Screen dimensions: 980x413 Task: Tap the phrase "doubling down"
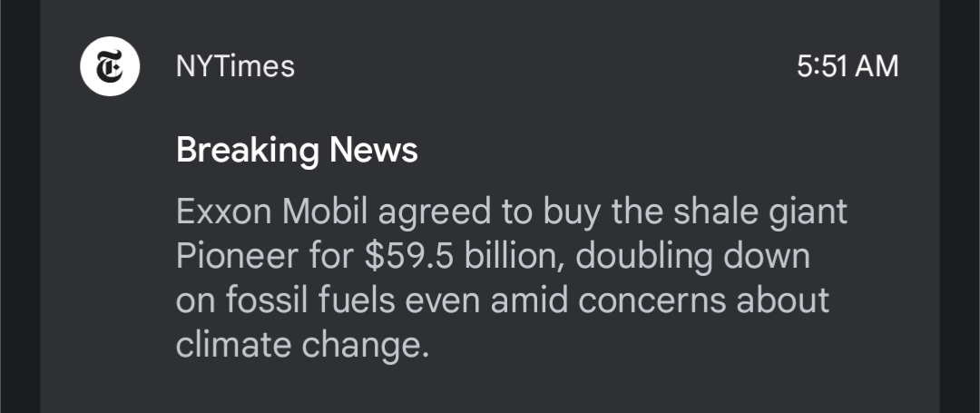692,256
